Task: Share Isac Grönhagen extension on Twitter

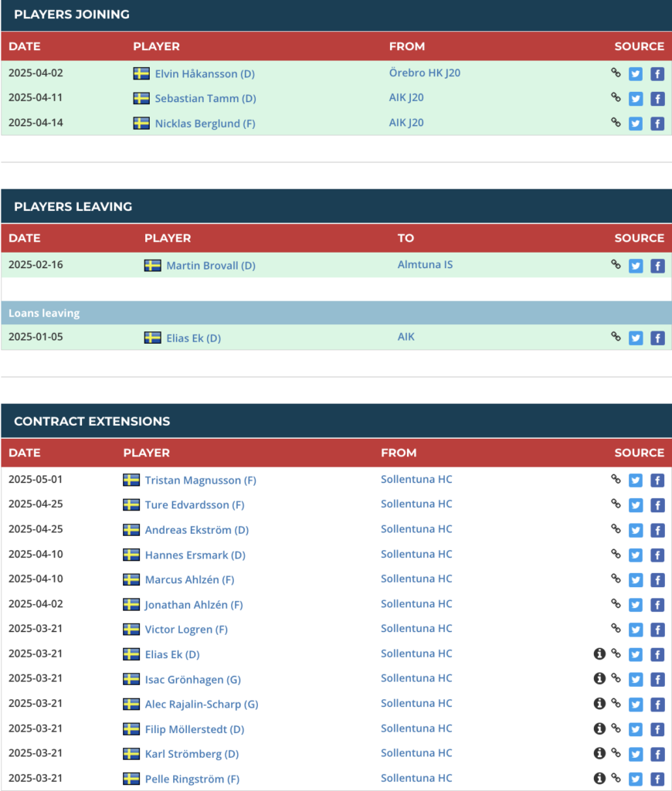Action: pyautogui.click(x=636, y=680)
